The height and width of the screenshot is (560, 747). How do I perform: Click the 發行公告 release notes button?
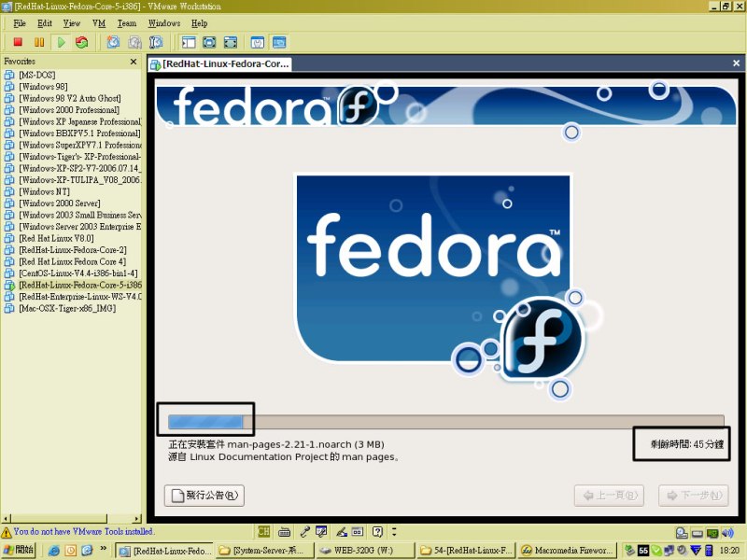point(204,496)
